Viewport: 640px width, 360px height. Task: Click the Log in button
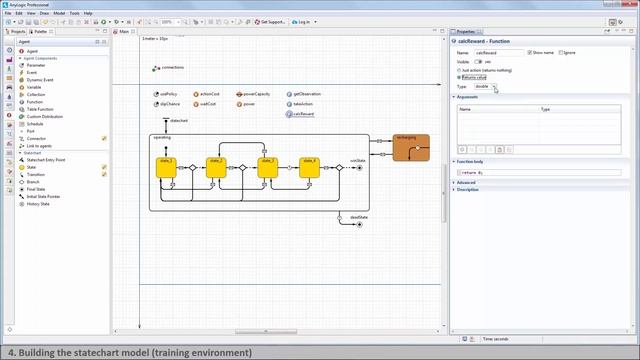(301, 22)
